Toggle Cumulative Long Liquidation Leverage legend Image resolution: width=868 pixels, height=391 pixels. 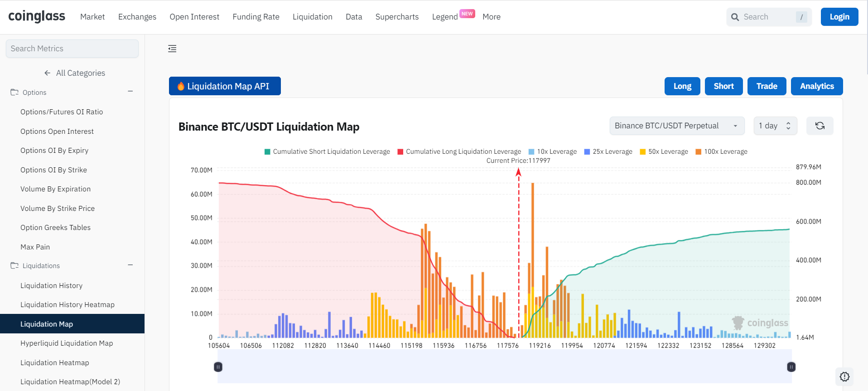pos(459,152)
